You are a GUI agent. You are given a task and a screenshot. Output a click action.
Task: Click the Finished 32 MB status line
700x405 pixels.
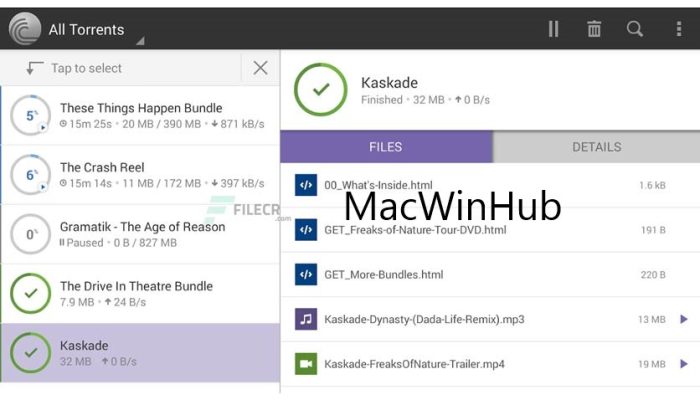pyautogui.click(x=425, y=100)
